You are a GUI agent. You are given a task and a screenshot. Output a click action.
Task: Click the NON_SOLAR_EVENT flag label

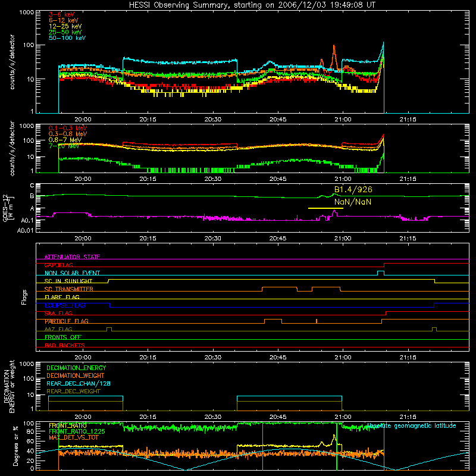(72, 273)
